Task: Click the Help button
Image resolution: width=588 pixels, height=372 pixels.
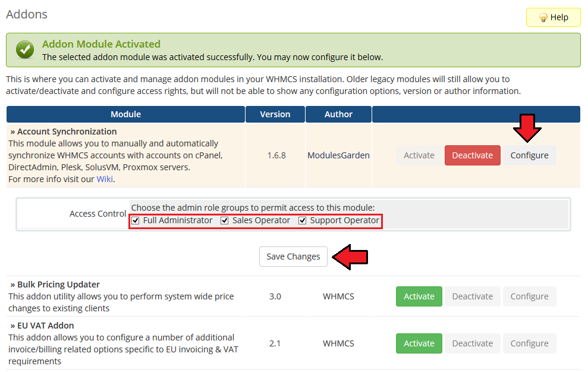Action: point(553,17)
